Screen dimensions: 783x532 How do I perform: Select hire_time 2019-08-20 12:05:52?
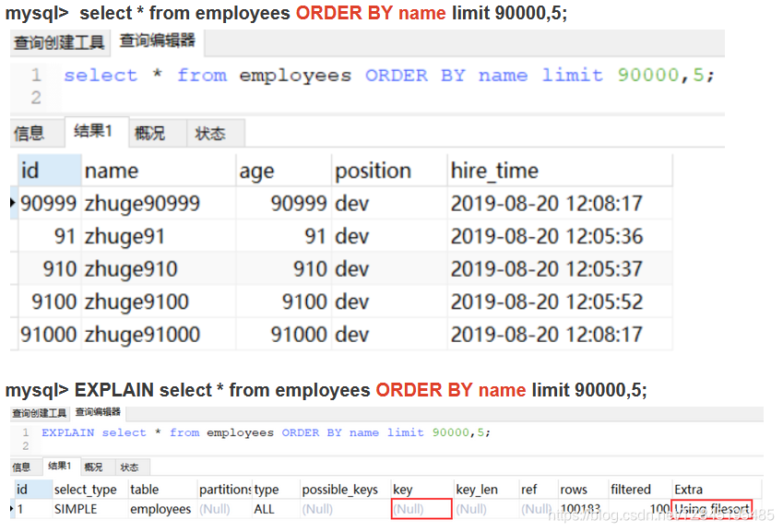click(560, 301)
